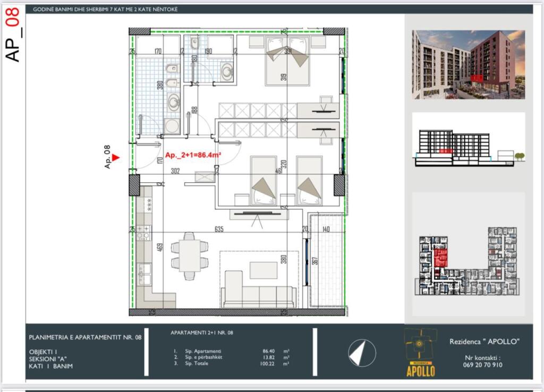Click the red Ap. 08 entrance arrow
The height and width of the screenshot is (392, 544).
point(116,158)
